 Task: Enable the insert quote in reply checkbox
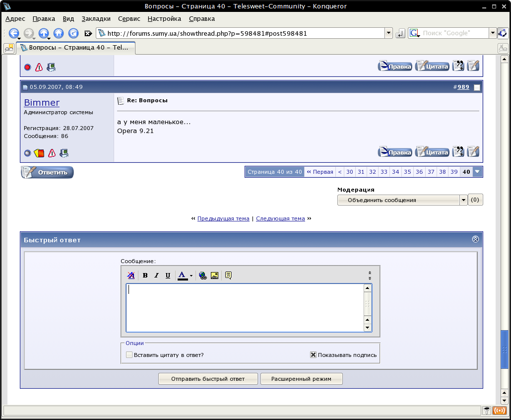[x=129, y=355]
